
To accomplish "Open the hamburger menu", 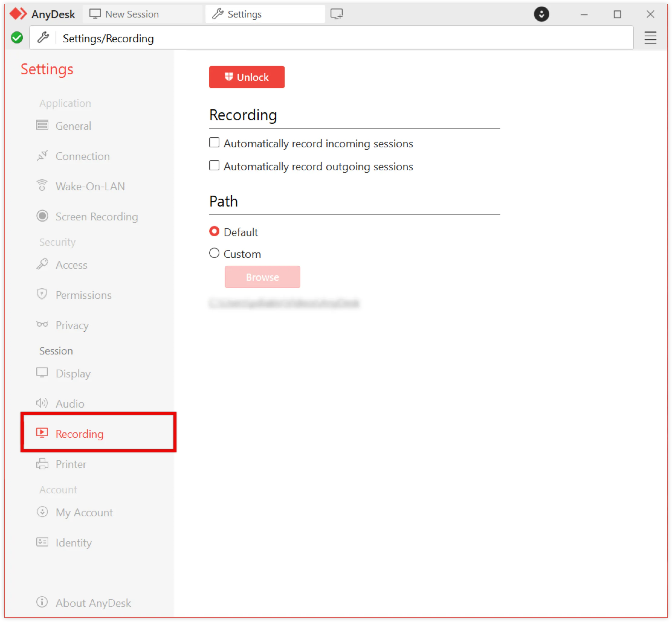I will tap(650, 37).
